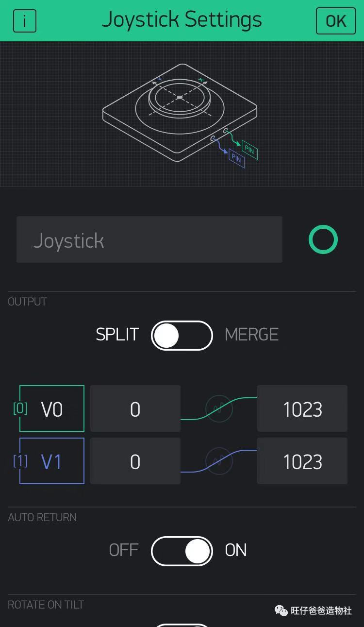Edit V1 maximum value 1023
364x627 pixels.
pos(302,461)
